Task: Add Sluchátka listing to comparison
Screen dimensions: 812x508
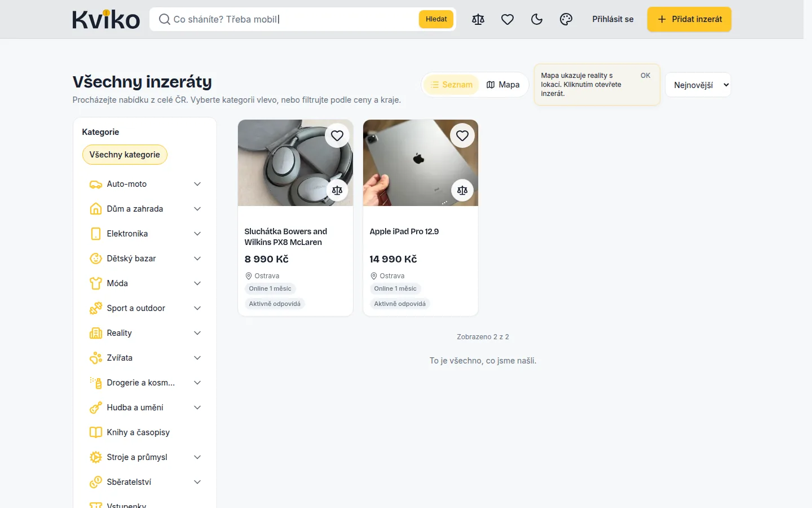Action: 337,190
